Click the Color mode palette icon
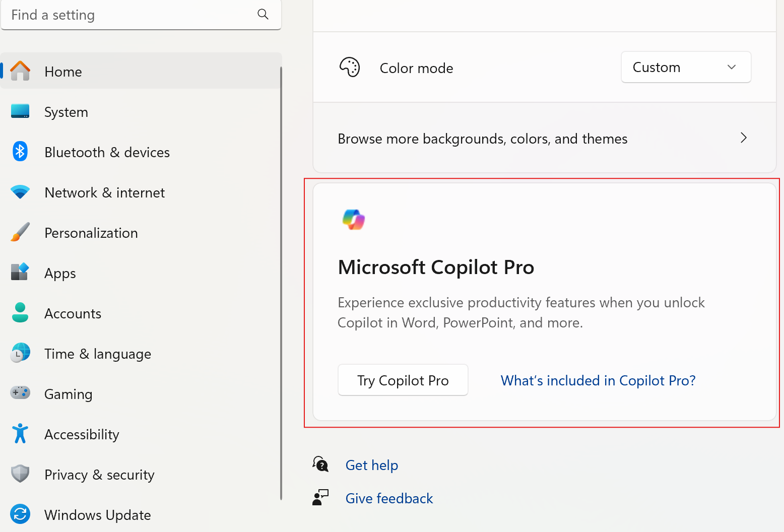The width and height of the screenshot is (784, 532). click(350, 67)
